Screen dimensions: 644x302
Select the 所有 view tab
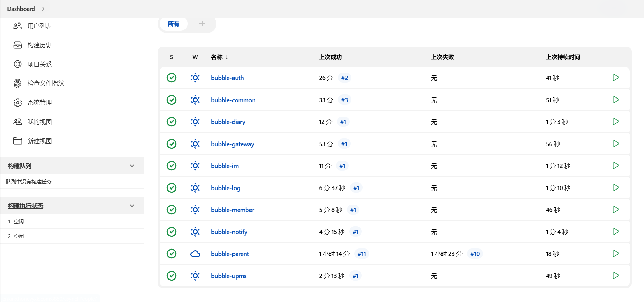(x=174, y=24)
